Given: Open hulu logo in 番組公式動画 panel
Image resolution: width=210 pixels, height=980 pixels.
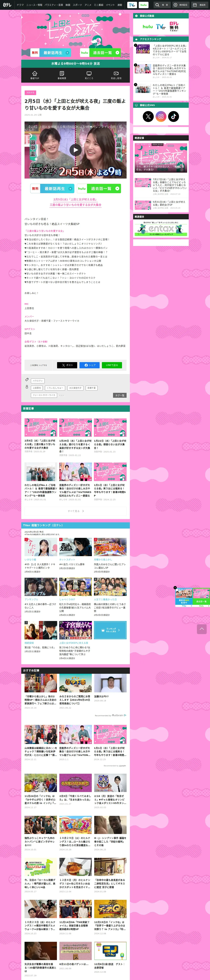Looking at the screenshot, I should coord(148,27).
